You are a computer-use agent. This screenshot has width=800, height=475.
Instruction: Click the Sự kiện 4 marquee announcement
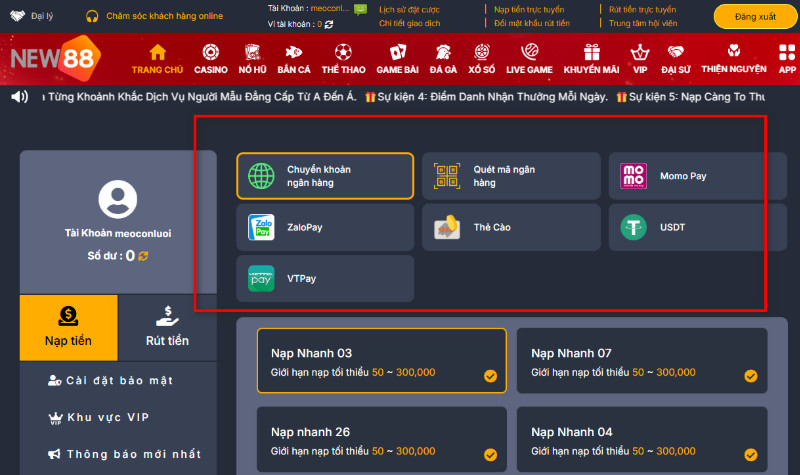[487, 97]
